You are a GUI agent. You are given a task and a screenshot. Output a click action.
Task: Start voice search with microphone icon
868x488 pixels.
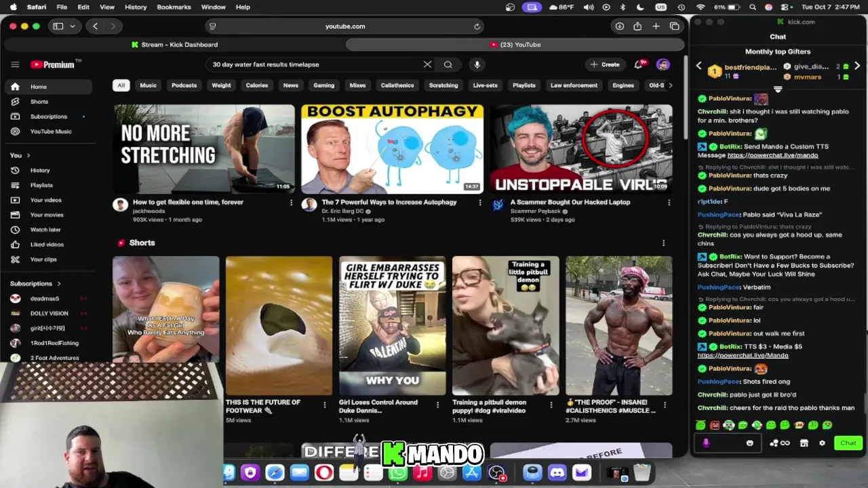click(477, 64)
